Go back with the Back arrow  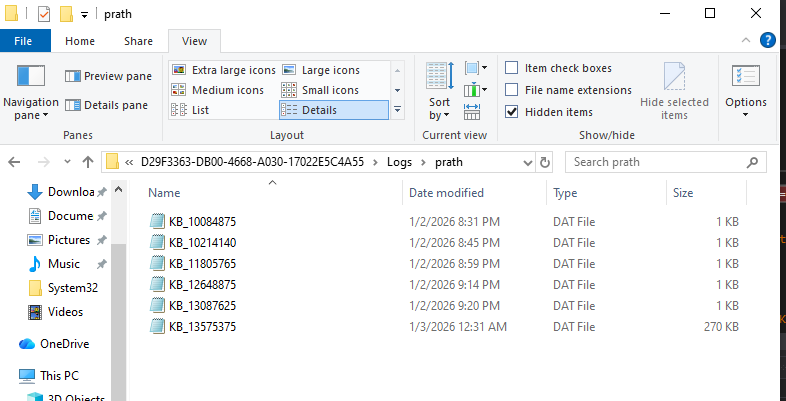pos(14,162)
